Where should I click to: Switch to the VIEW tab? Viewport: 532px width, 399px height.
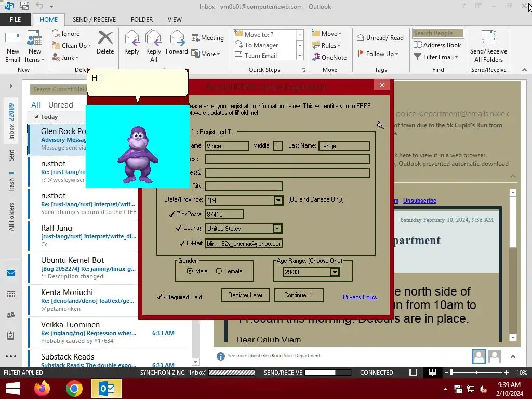click(x=175, y=20)
